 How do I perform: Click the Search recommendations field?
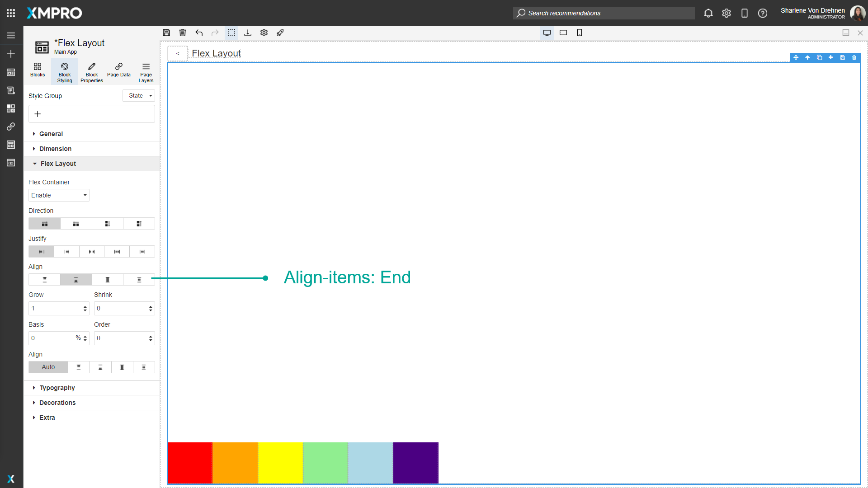tap(604, 13)
